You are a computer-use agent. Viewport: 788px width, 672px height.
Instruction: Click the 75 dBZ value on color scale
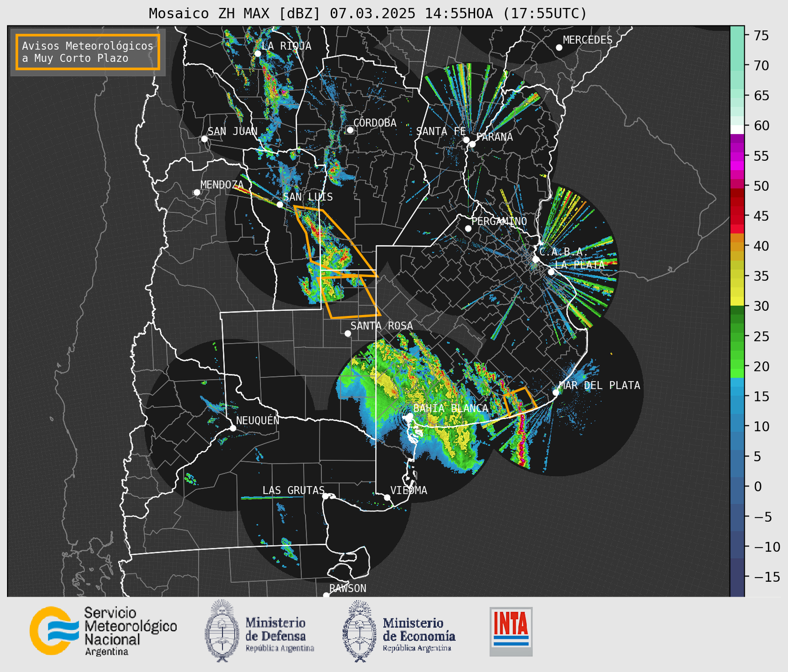click(761, 36)
